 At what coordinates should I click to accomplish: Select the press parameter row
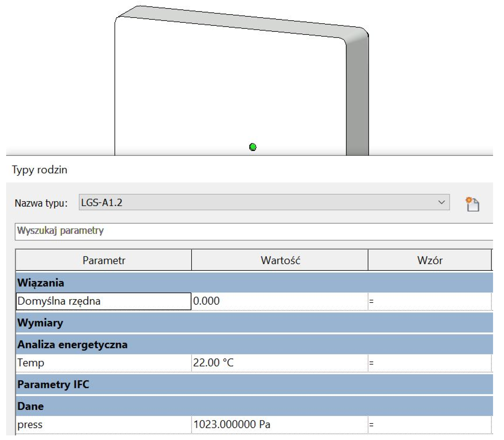pyautogui.click(x=104, y=424)
